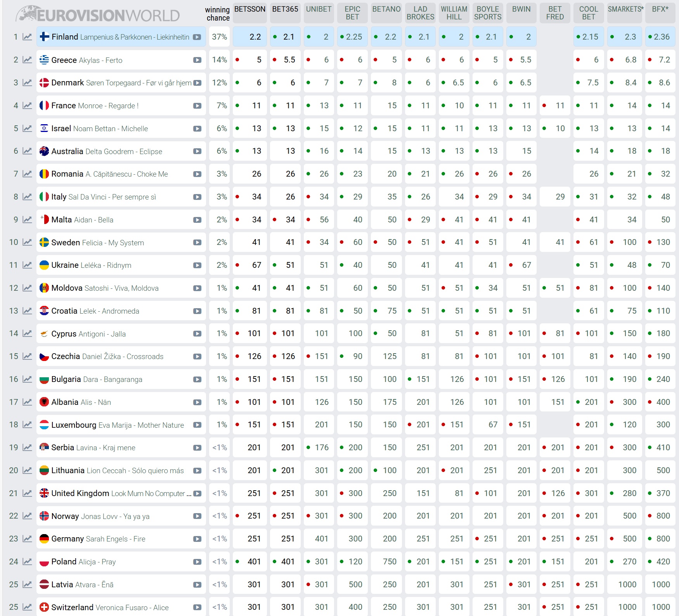The image size is (679, 616).
Task: Click Germany's Unibet odds of 401
Action: (319, 539)
